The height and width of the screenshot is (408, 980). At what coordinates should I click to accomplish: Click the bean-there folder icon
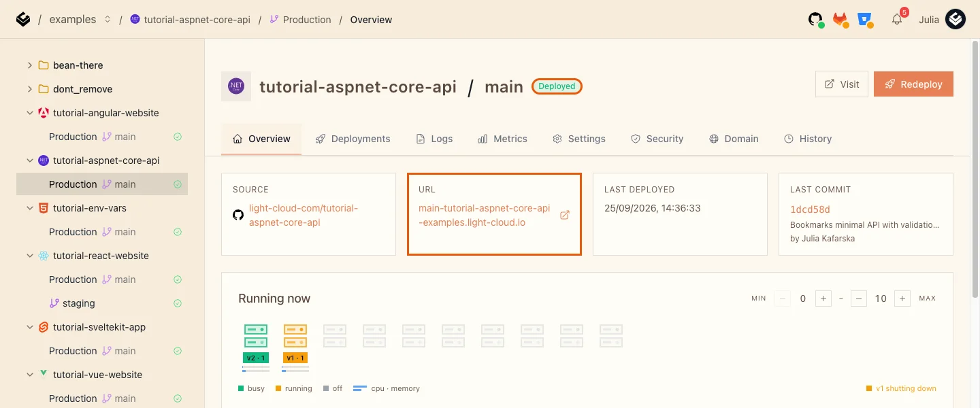[x=44, y=65]
